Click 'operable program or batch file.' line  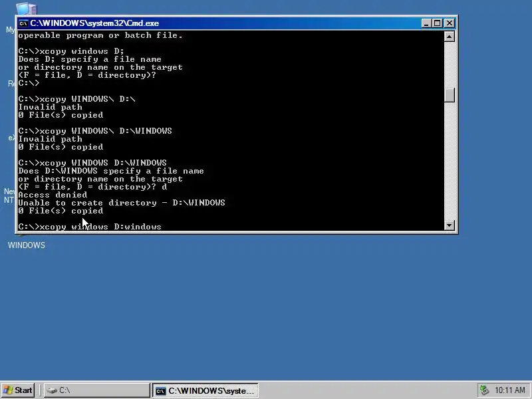pos(100,36)
